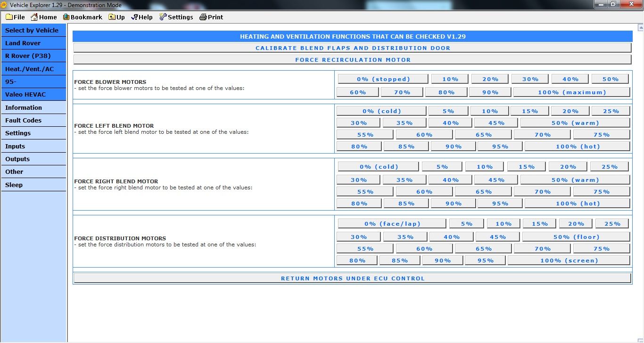
Task: Click the Force Recirculation Motor button
Action: pos(352,60)
